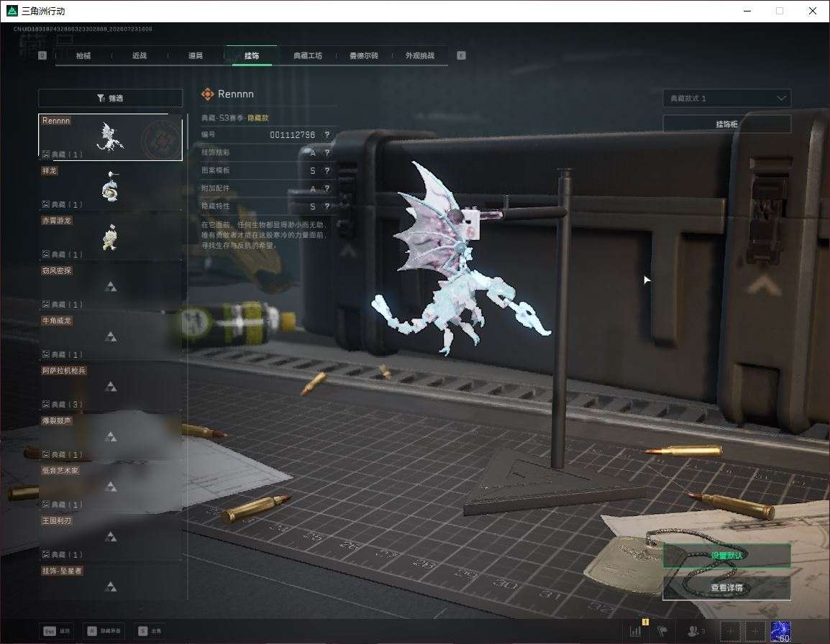Click the E next-tab key icon
Screen dimensions: 830x644
pyautogui.click(x=461, y=55)
